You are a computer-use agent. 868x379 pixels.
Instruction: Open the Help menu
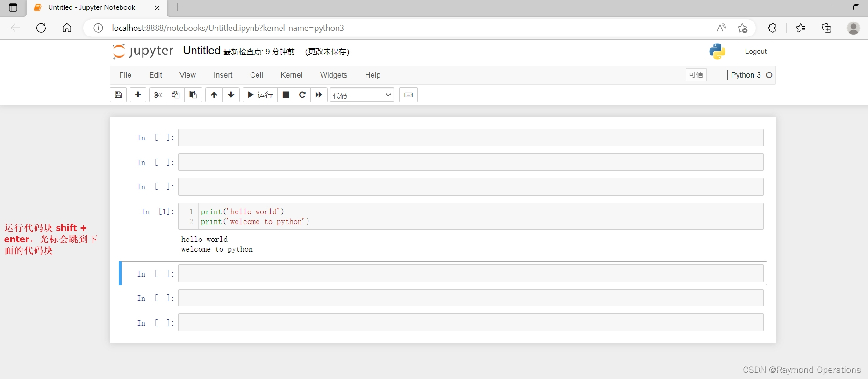[373, 75]
